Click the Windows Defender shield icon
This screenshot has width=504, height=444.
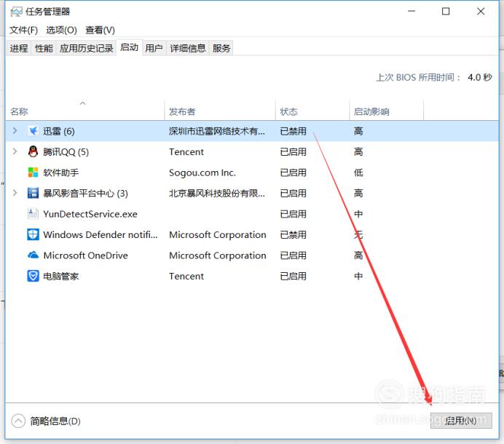pyautogui.click(x=33, y=234)
